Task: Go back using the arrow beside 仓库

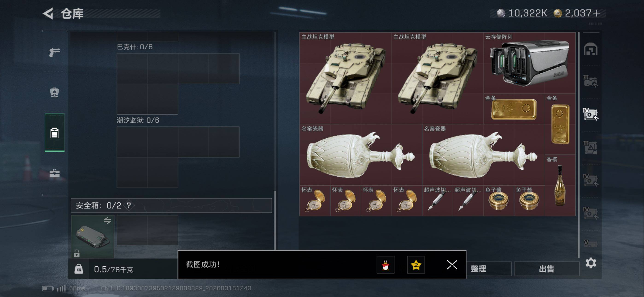Action: click(48, 13)
